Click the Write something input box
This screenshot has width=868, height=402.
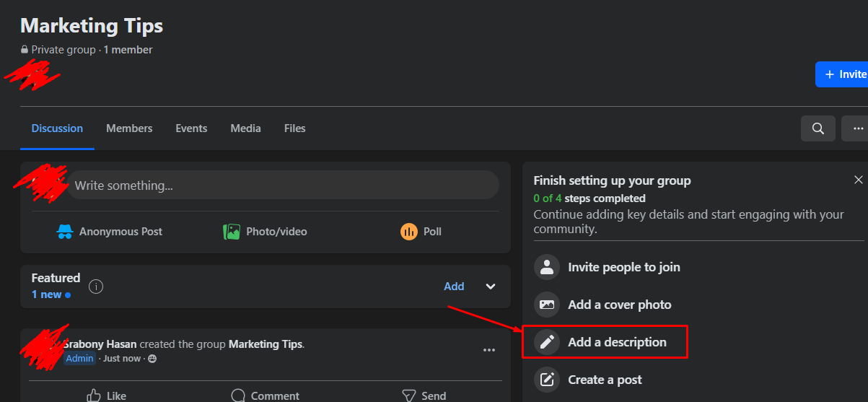point(282,185)
